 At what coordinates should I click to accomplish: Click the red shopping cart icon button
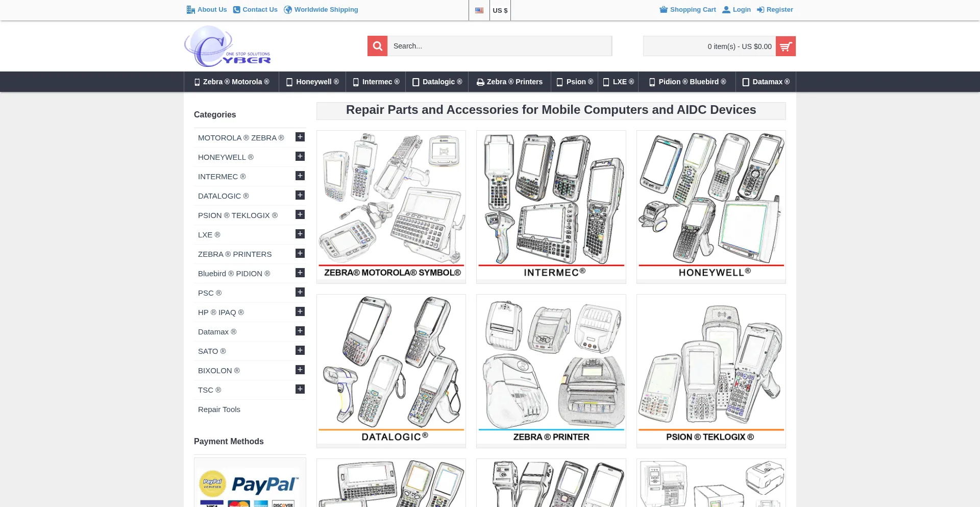click(786, 46)
